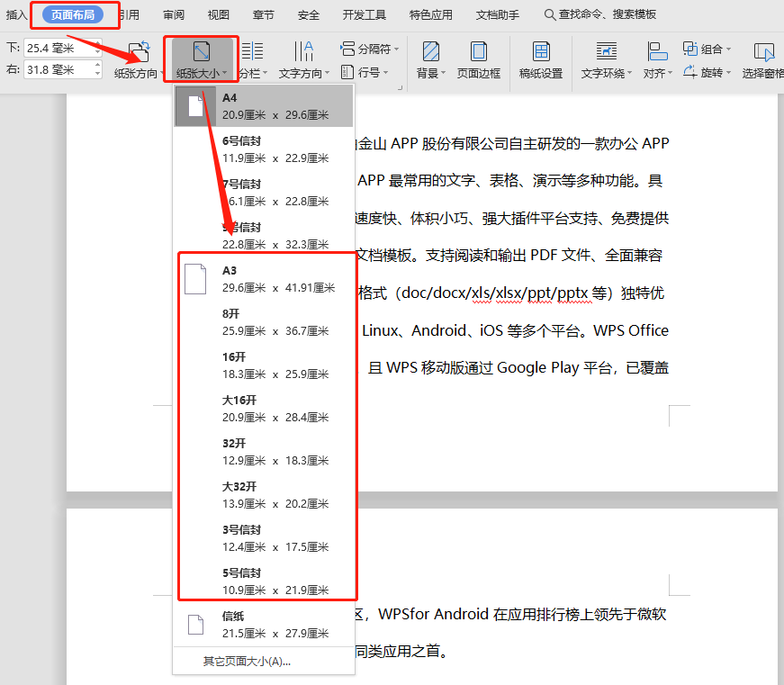Screen dimensions: 784x685
Task: Click the Paper Size (纸张大小) icon
Action: (202, 52)
